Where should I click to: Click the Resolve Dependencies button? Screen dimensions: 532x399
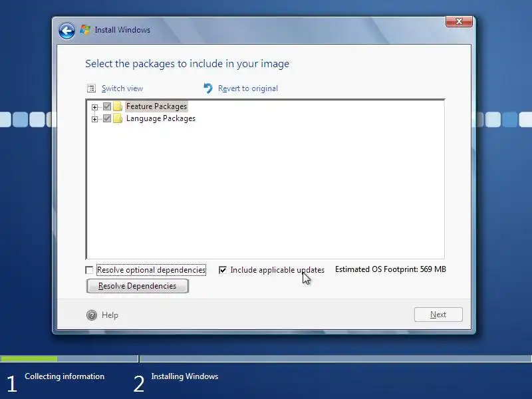pos(138,286)
